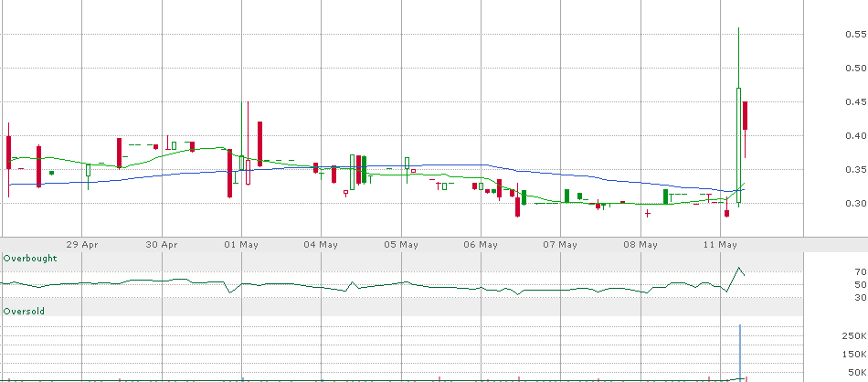Screen dimensions: 868x382
Task: Click the 0.35 price axis label
Action: click(x=855, y=169)
